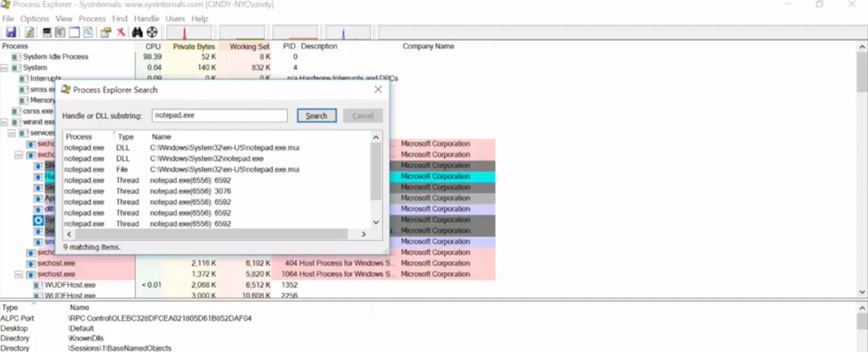868x352 pixels.
Task: Sort by Private Bytes column header
Action: 194,46
